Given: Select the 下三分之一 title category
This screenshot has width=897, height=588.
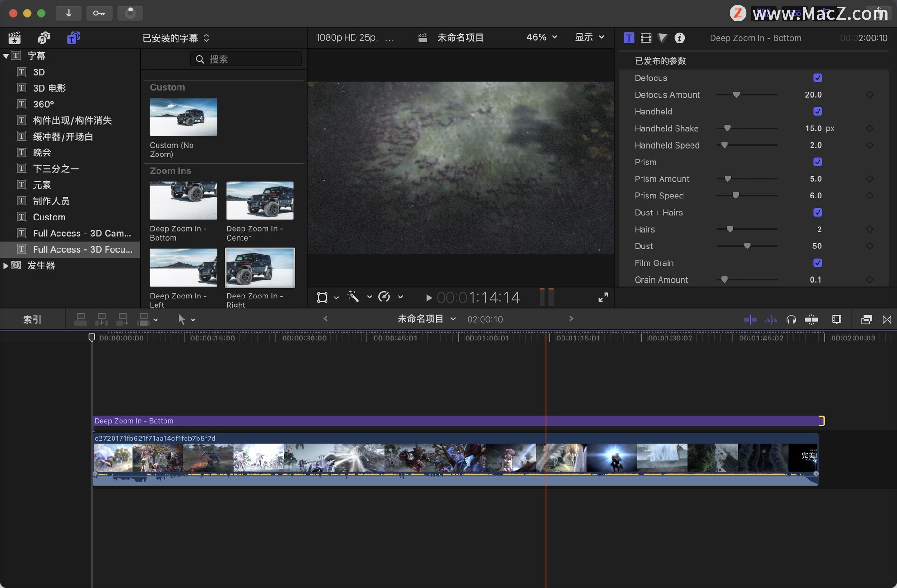Looking at the screenshot, I should click(56, 169).
